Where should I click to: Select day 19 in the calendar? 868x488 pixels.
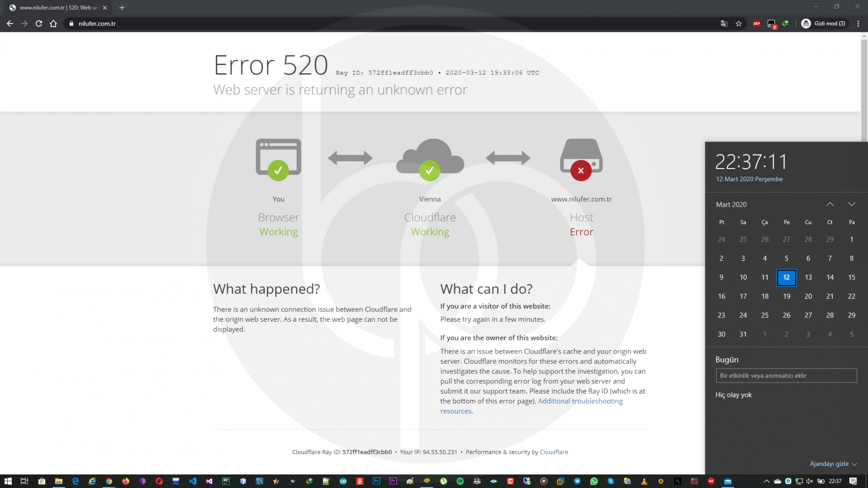pos(787,296)
